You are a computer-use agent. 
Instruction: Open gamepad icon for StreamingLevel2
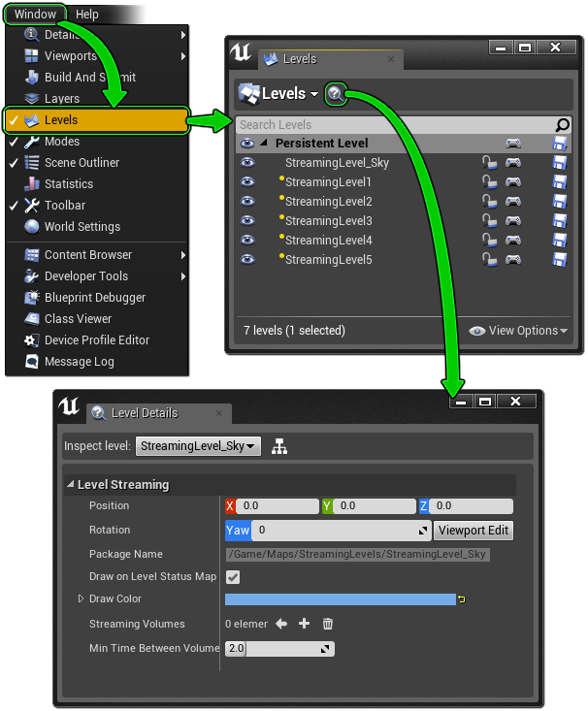(x=513, y=202)
